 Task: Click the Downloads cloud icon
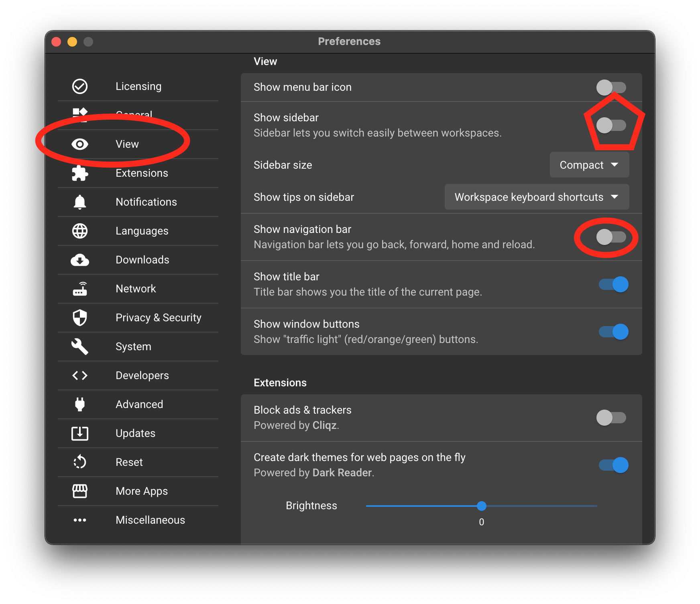(x=80, y=260)
